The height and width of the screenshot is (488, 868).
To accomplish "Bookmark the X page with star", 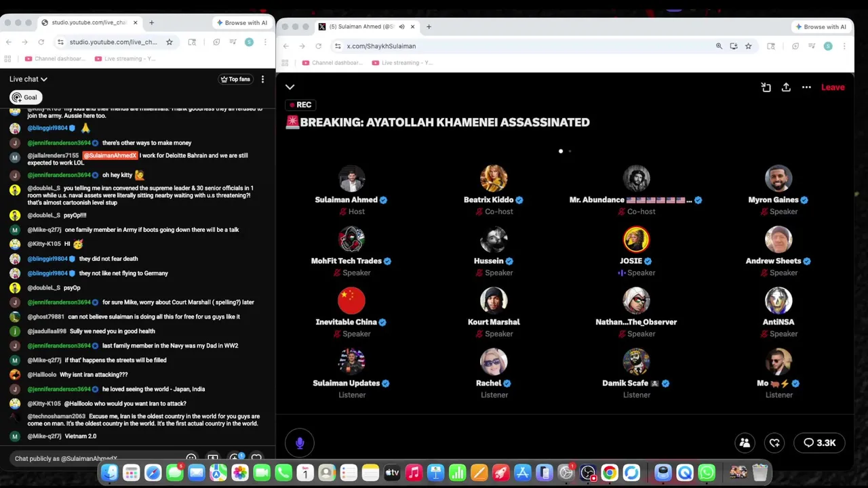I will tap(748, 46).
